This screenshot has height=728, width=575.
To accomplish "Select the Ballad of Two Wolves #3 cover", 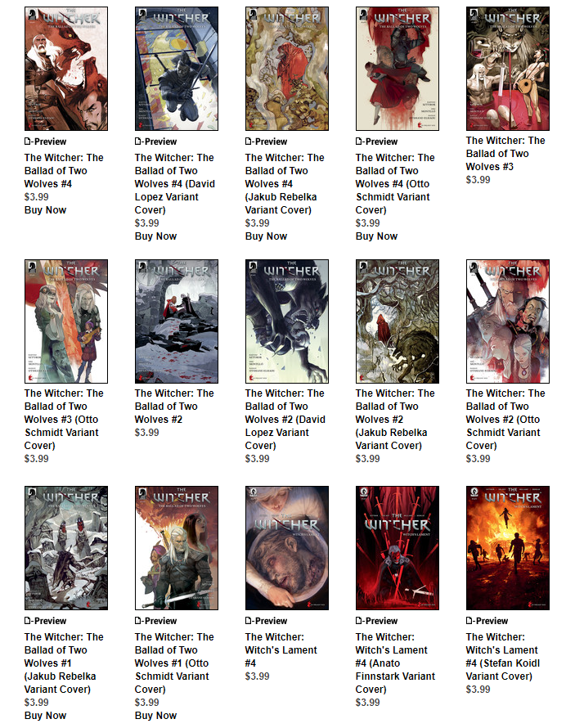I will pos(508,69).
